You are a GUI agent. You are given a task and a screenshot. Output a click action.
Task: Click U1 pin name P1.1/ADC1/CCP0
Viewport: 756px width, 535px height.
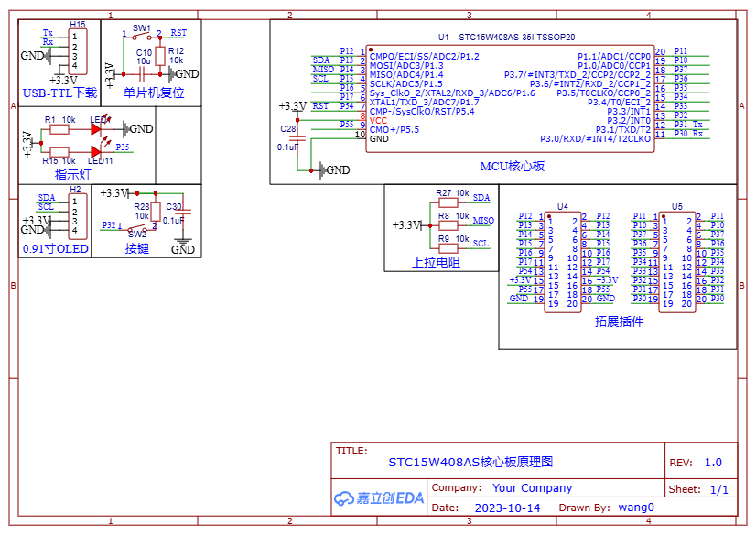(x=614, y=57)
